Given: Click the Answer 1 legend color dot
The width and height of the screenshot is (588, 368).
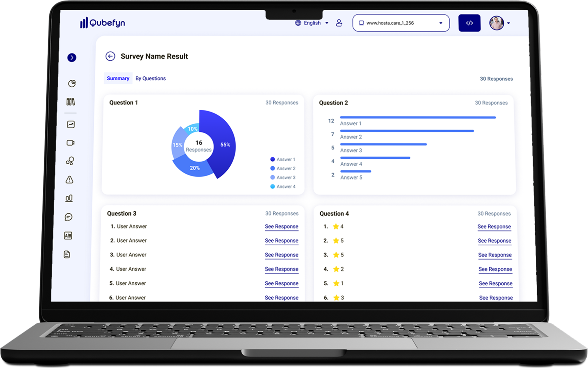Looking at the screenshot, I should [x=273, y=159].
